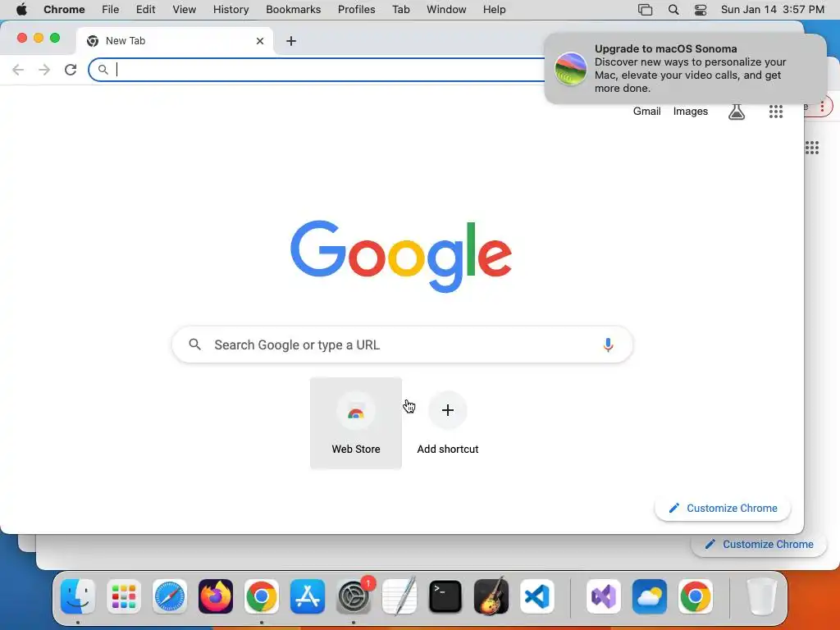Screen dimensions: 840x630
Task: Open the Weather app in Dock
Action: 650,596
